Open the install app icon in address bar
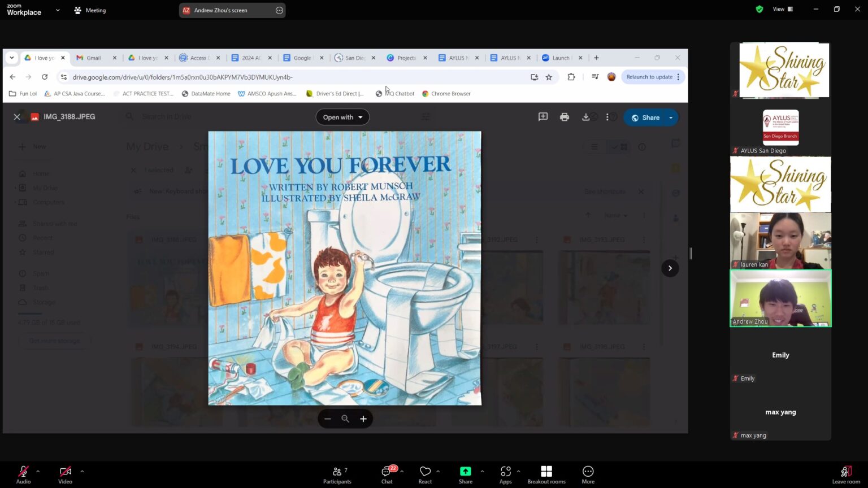The image size is (868, 488). [534, 77]
